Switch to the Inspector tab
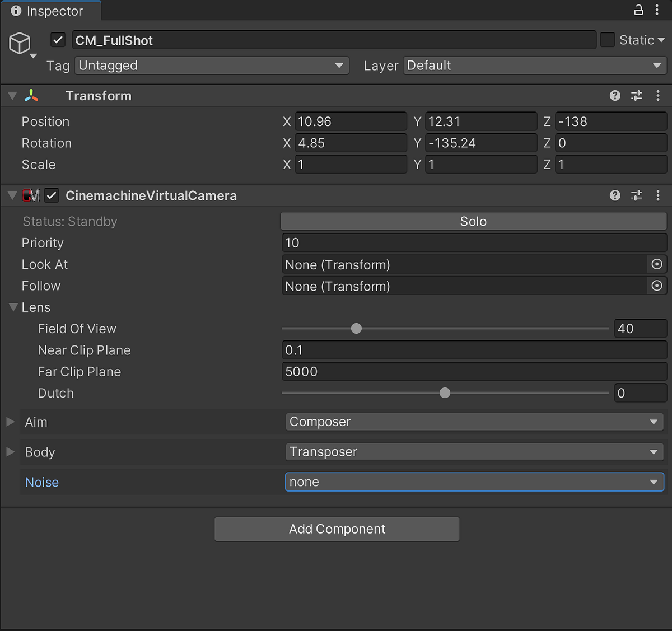The image size is (672, 631). coord(50,11)
